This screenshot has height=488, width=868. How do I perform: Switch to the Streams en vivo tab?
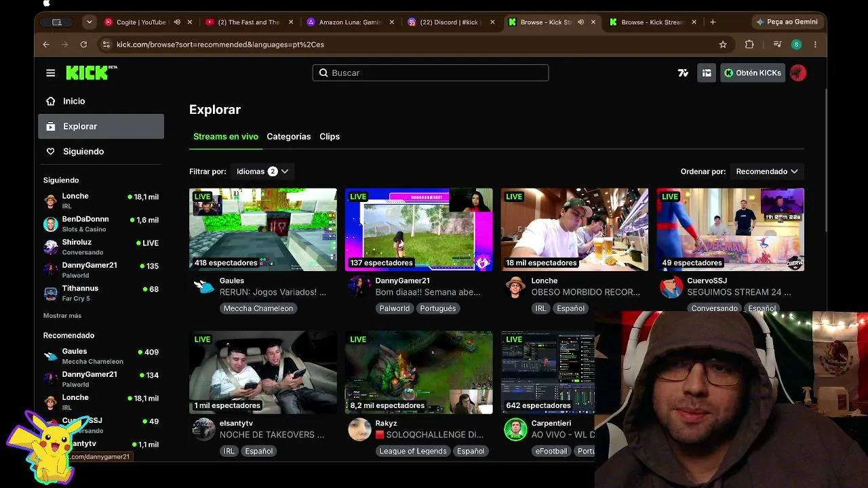pyautogui.click(x=226, y=137)
